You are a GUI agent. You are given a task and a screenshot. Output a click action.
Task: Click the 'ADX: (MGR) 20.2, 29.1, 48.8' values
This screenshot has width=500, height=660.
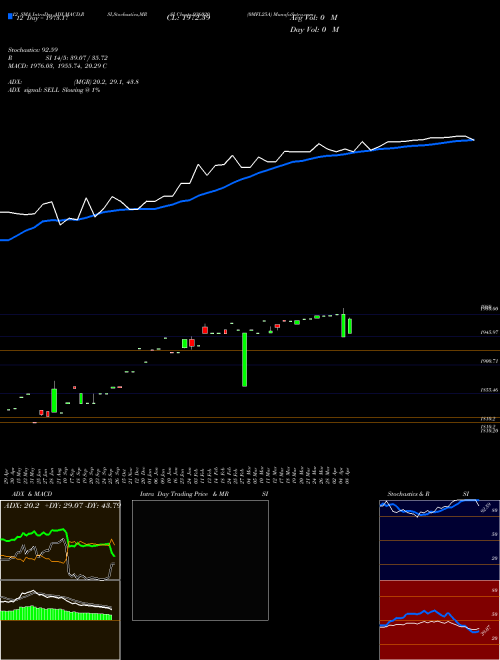tap(74, 82)
